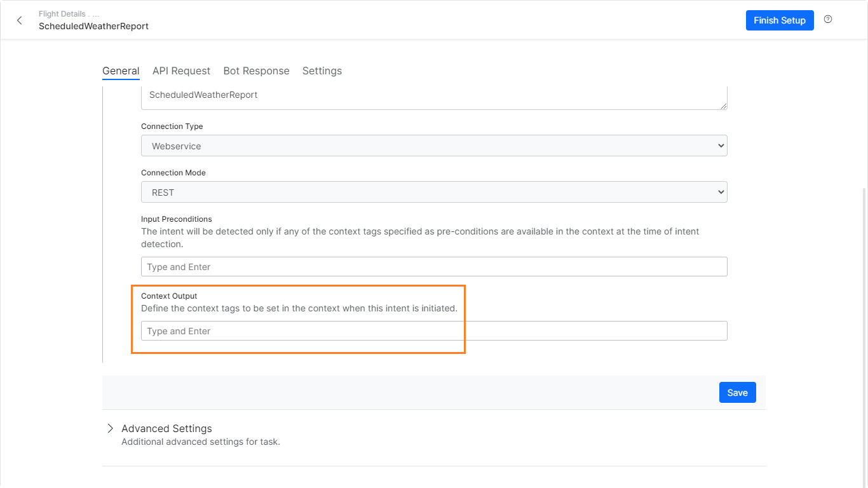Click into the Context Output field
Image resolution: width=868 pixels, height=488 pixels.
[434, 331]
